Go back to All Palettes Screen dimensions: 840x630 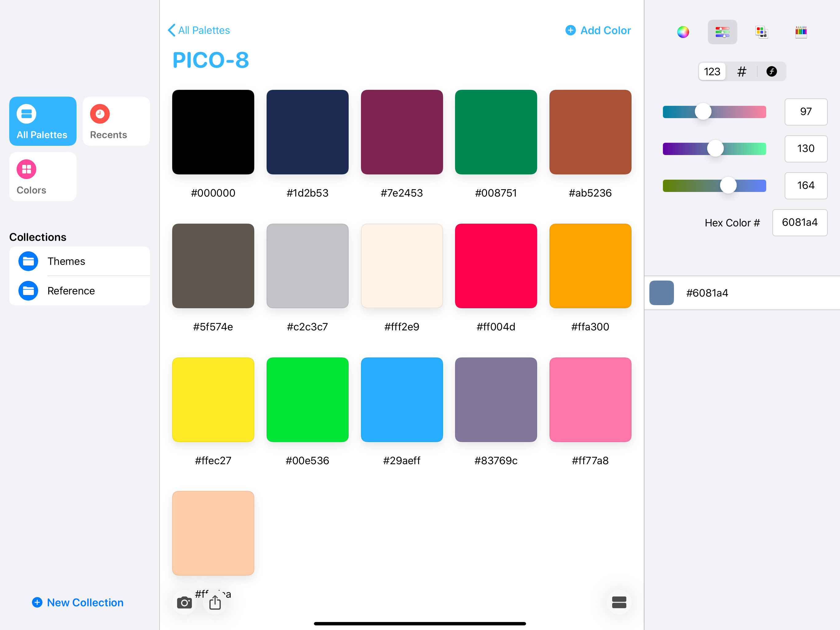coord(199,30)
